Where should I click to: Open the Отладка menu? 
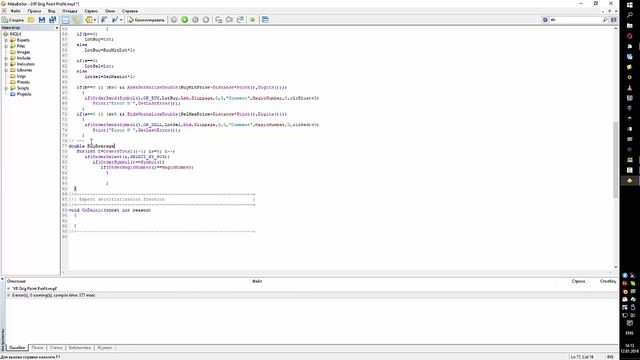click(69, 11)
